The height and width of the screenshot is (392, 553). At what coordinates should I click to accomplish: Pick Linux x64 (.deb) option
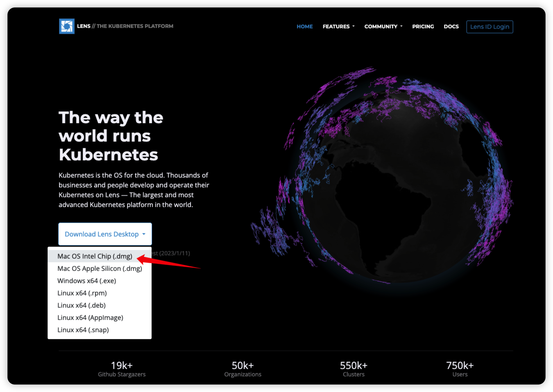point(100,305)
